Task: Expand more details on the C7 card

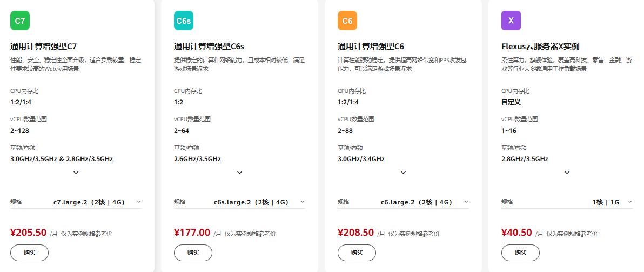Action: click(x=76, y=173)
